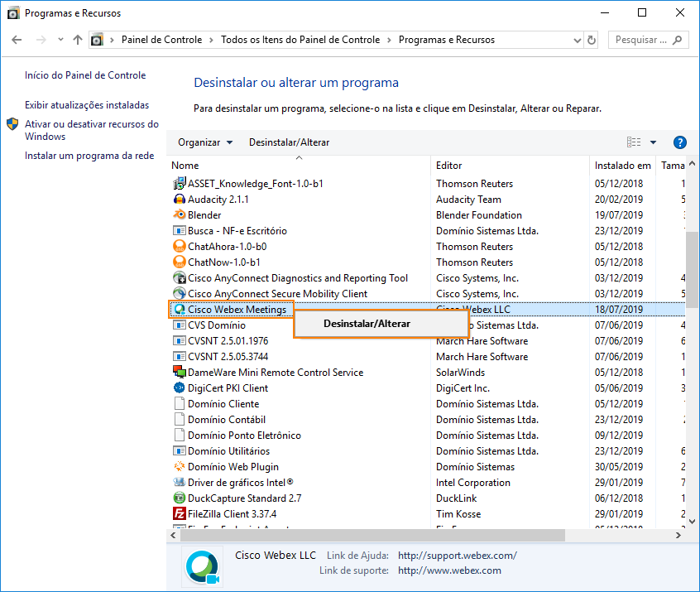Screen dimensions: 700x592
Task: Click the scroll down arrow
Action: click(x=692, y=522)
